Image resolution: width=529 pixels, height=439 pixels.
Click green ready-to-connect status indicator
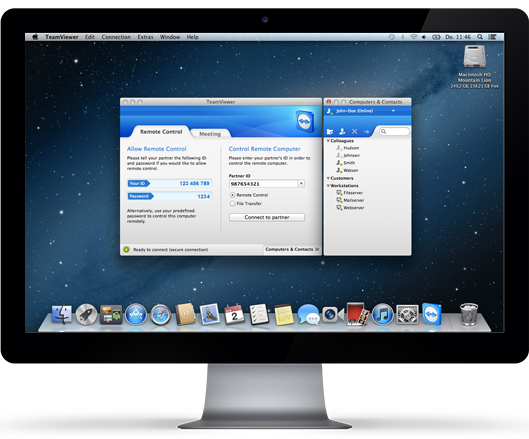click(x=127, y=249)
